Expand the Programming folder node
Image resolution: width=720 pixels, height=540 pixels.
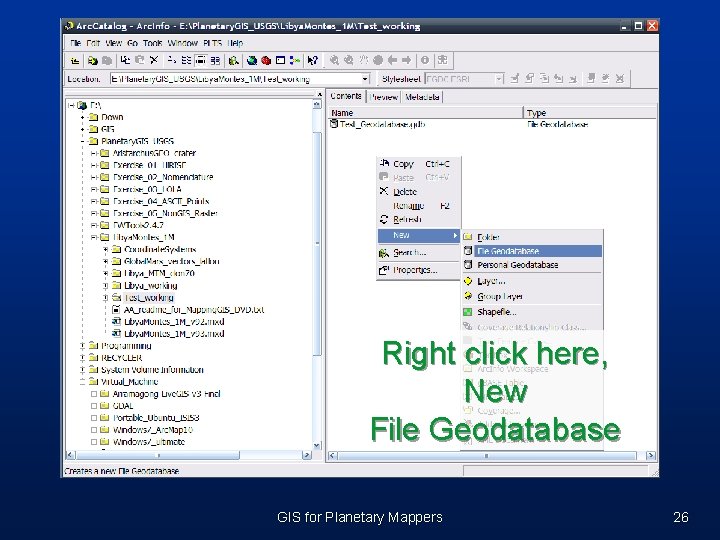click(x=83, y=346)
